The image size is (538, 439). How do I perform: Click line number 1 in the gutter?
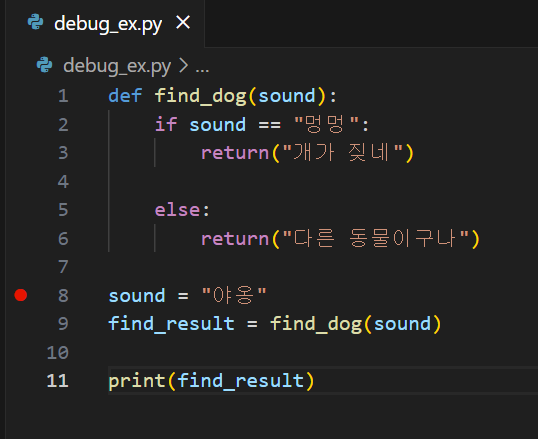tap(63, 96)
